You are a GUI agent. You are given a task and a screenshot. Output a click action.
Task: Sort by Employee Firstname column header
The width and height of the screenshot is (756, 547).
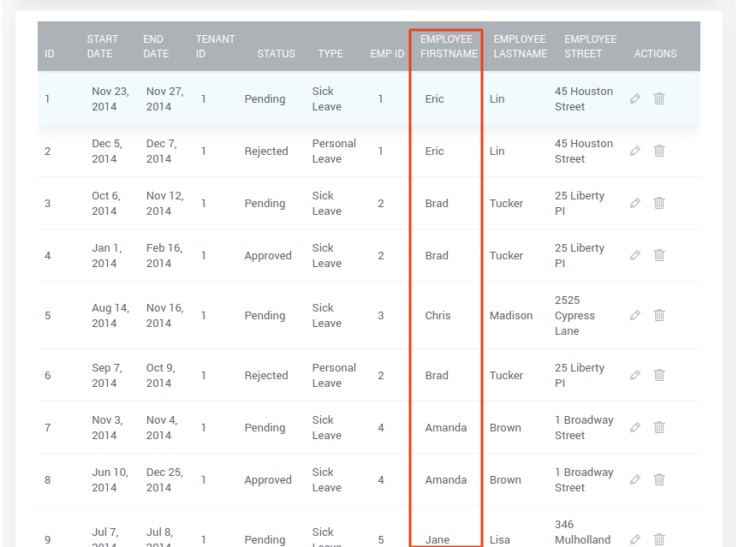(449, 46)
